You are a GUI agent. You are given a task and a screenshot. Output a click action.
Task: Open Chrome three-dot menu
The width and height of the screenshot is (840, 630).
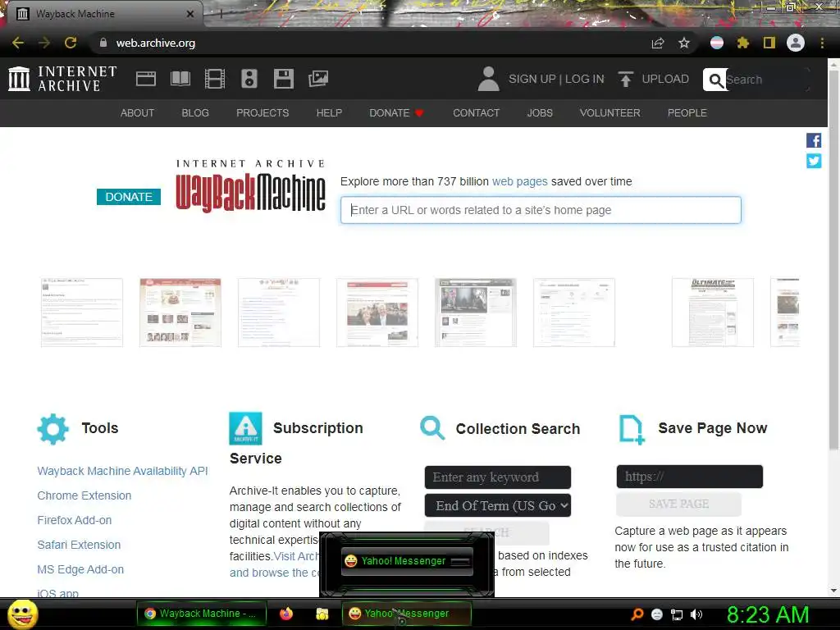822,43
